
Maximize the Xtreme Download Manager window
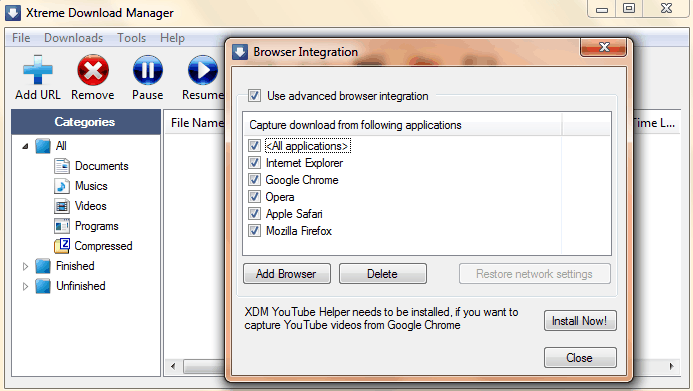point(629,8)
